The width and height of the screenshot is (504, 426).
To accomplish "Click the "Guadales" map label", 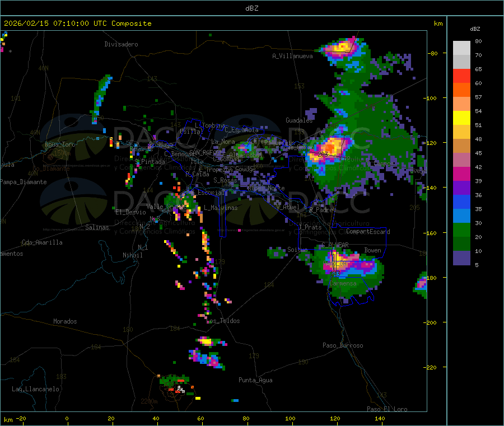I will tap(299, 120).
